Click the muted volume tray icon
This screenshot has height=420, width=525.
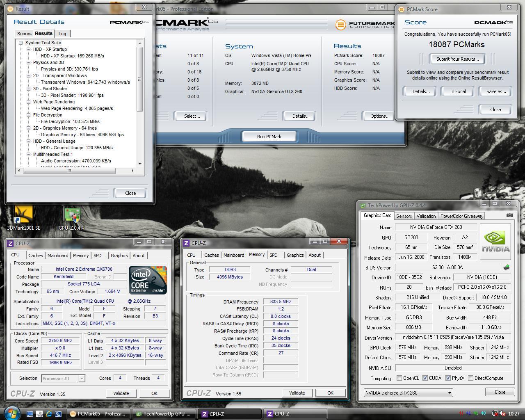coord(502,414)
